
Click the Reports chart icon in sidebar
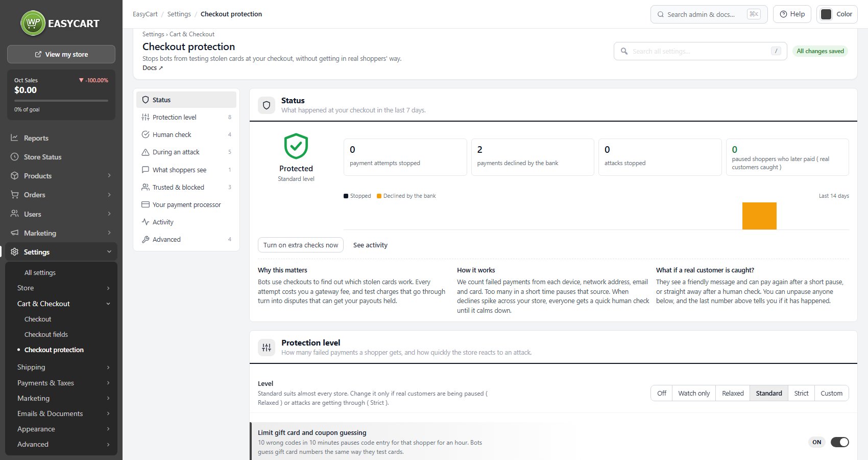click(14, 138)
